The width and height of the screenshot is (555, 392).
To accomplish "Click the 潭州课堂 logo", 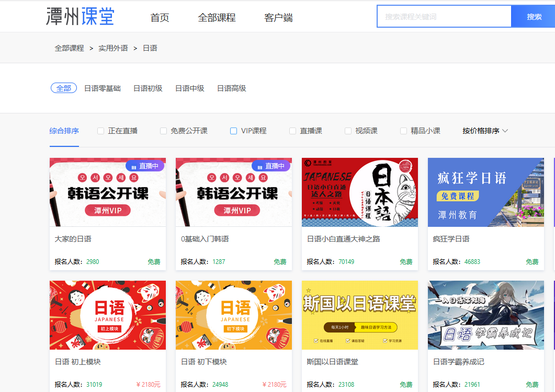I will pyautogui.click(x=81, y=17).
